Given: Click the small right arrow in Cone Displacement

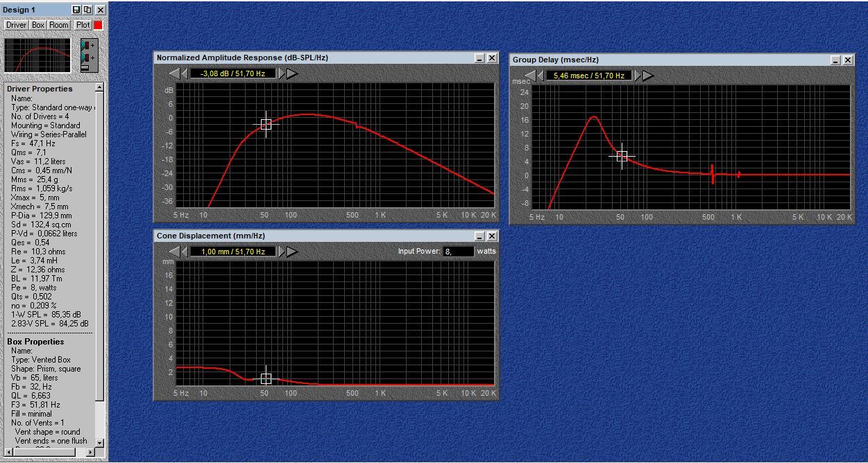Looking at the screenshot, I should click(282, 252).
